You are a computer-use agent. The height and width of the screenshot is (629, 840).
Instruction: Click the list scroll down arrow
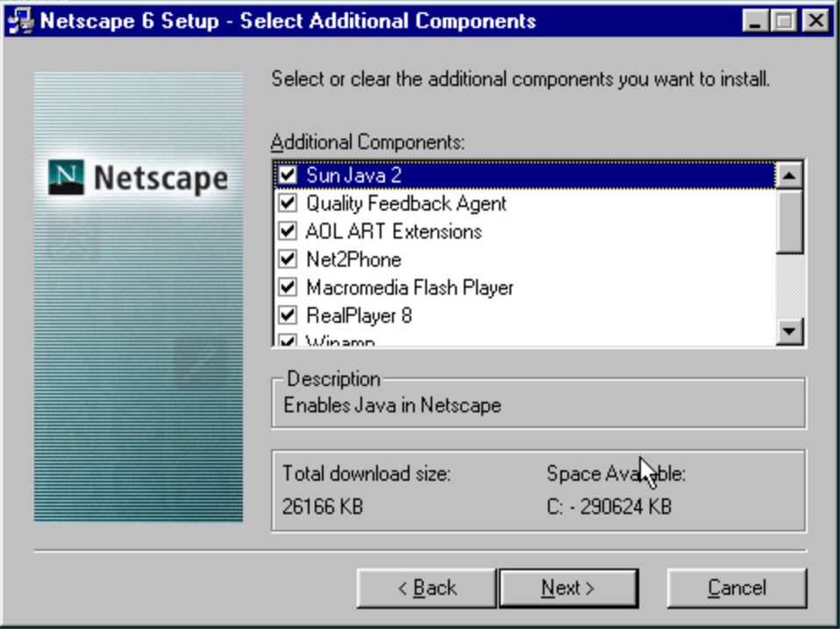pyautogui.click(x=789, y=331)
